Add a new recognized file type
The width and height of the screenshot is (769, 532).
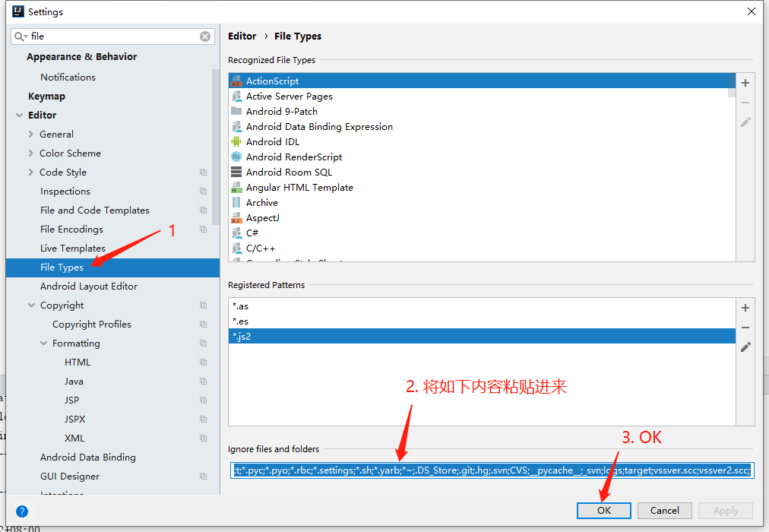pyautogui.click(x=745, y=83)
